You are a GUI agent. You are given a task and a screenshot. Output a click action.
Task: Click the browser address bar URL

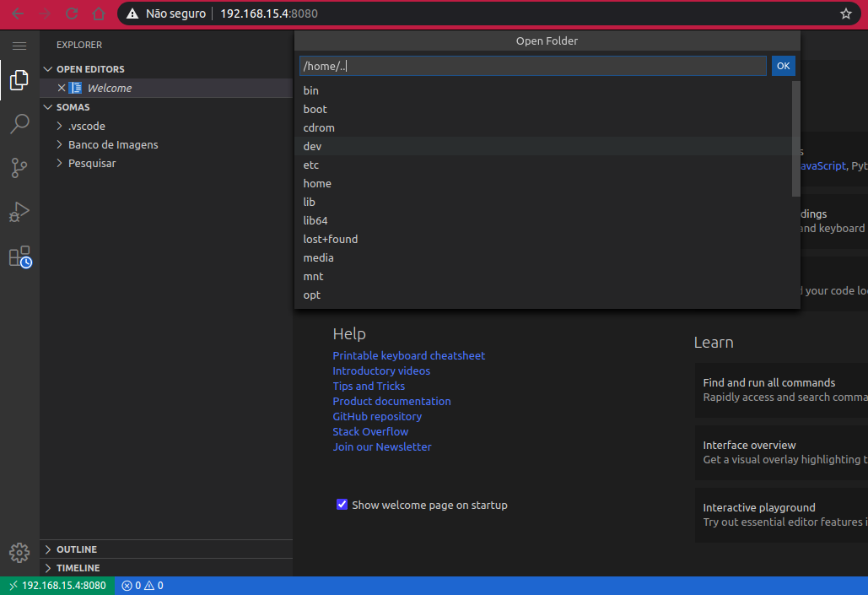click(x=269, y=14)
